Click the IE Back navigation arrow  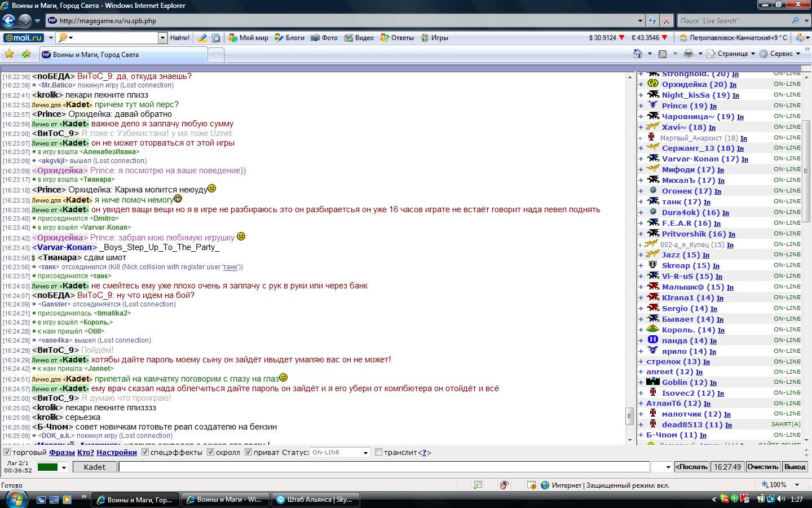point(8,21)
